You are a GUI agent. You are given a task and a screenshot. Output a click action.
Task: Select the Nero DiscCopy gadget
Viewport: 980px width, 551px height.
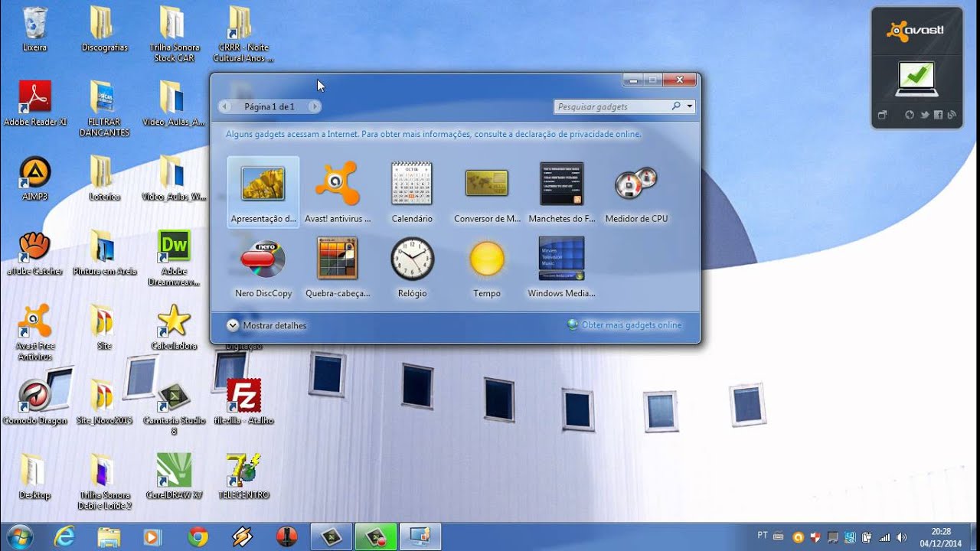pos(263,267)
